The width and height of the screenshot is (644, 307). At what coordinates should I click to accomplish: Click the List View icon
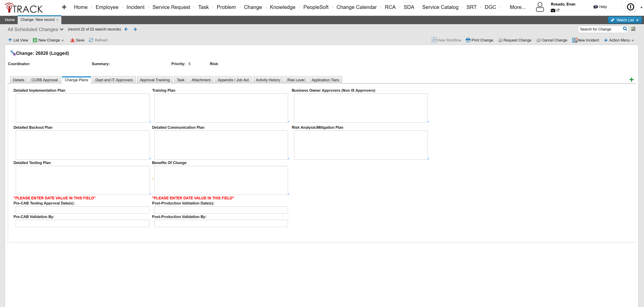tap(10, 40)
